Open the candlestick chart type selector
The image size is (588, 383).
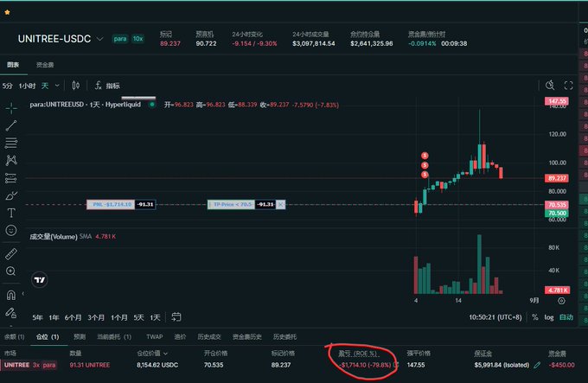click(x=76, y=86)
